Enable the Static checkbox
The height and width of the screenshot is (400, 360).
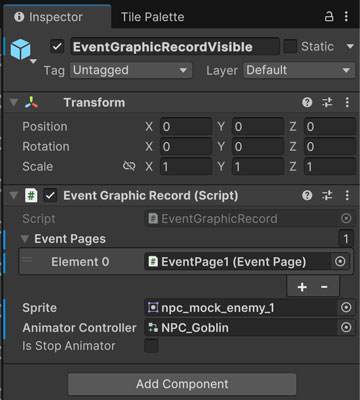[x=290, y=46]
